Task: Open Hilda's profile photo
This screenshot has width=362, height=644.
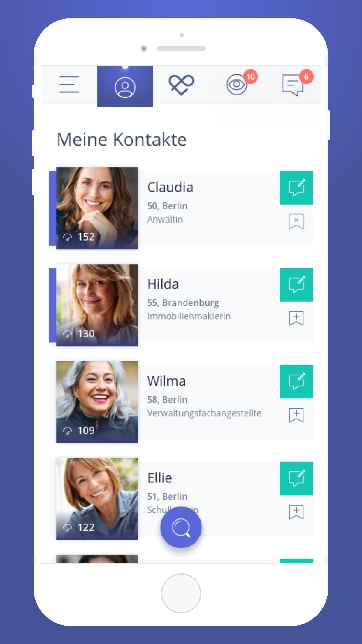Action: (97, 305)
